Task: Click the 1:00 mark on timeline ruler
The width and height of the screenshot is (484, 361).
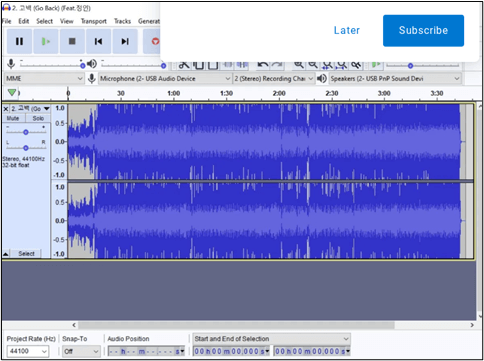Action: point(174,93)
